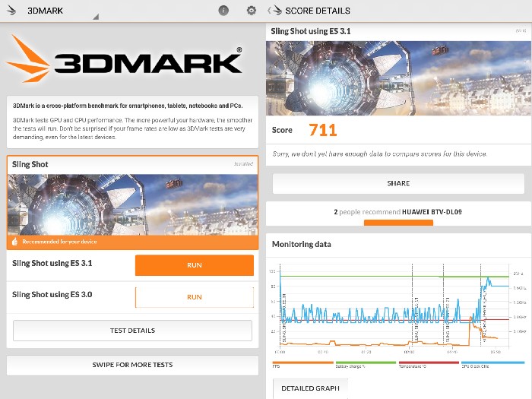
Task: Tap the orange recommendation bar
Action: click(x=398, y=223)
